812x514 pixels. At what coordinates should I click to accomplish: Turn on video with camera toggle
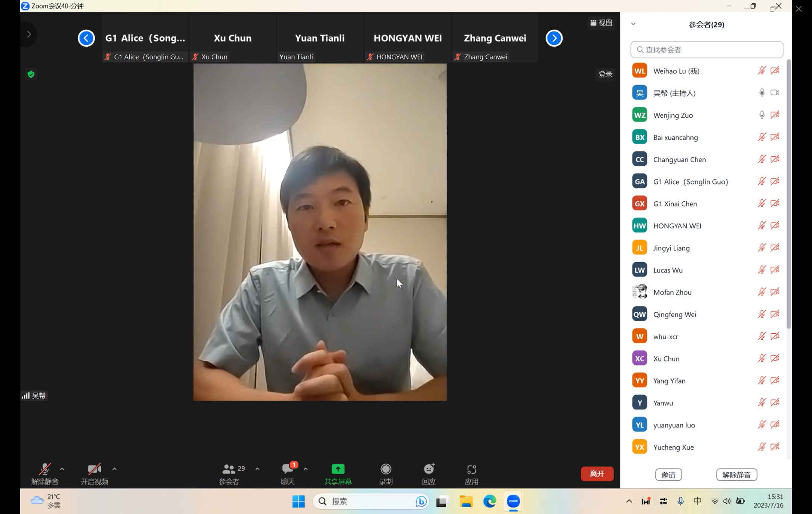pyautogui.click(x=94, y=469)
